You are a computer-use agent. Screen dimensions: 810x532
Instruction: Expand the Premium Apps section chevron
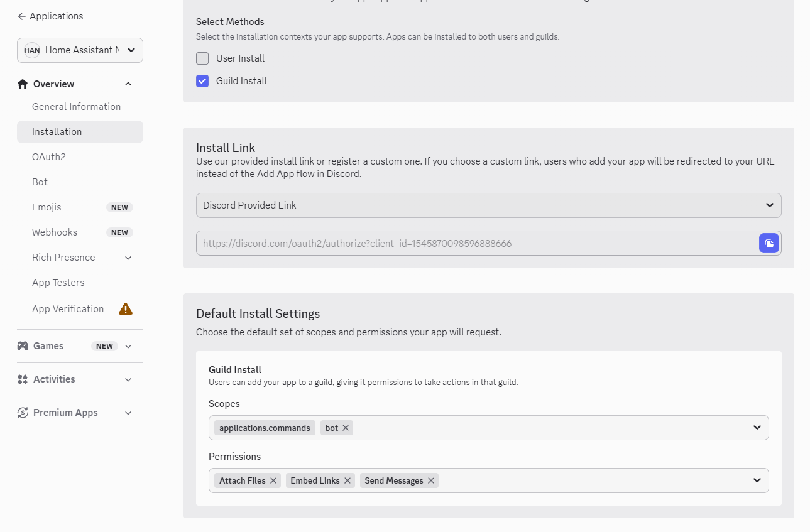[x=128, y=413]
